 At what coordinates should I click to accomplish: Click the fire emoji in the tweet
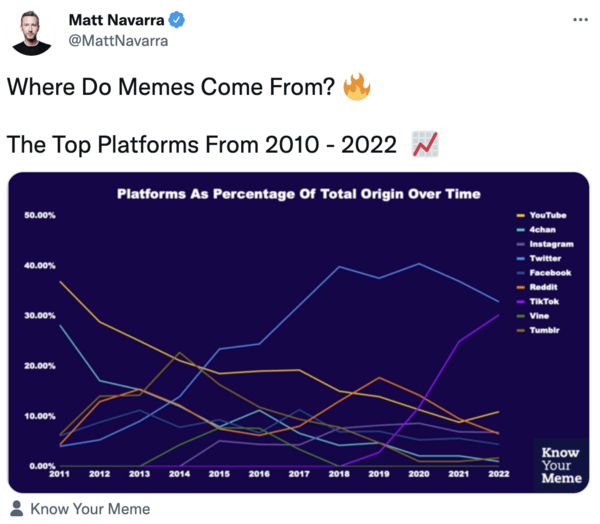(356, 87)
